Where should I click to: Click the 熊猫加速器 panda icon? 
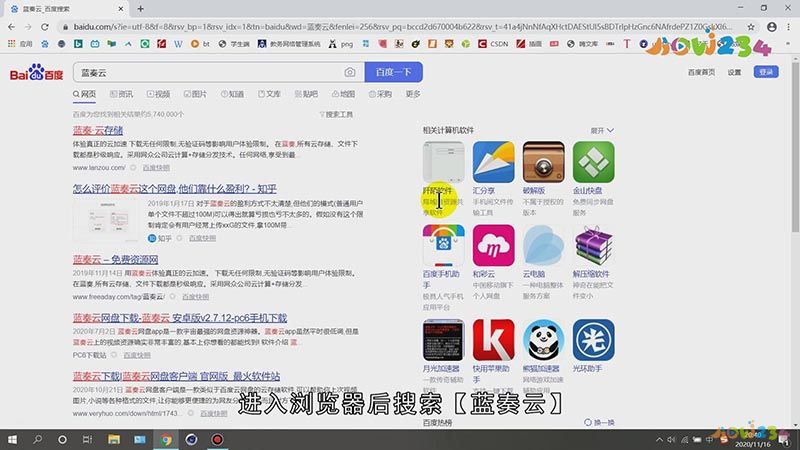543,340
